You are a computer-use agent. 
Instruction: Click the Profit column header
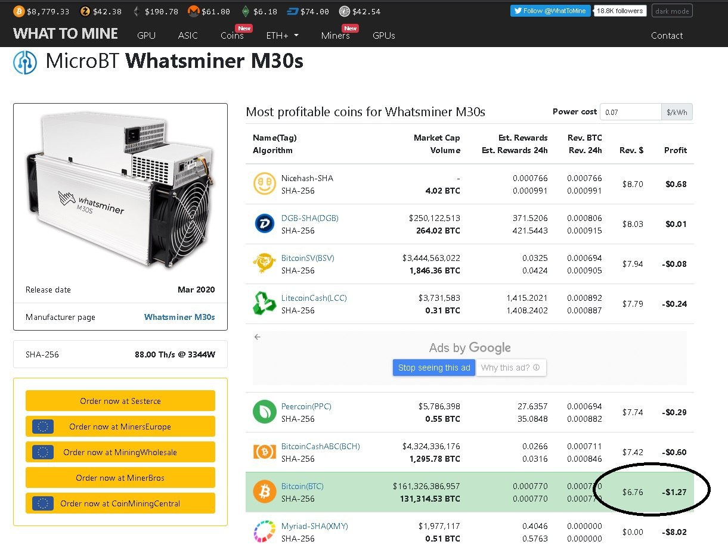pyautogui.click(x=676, y=150)
